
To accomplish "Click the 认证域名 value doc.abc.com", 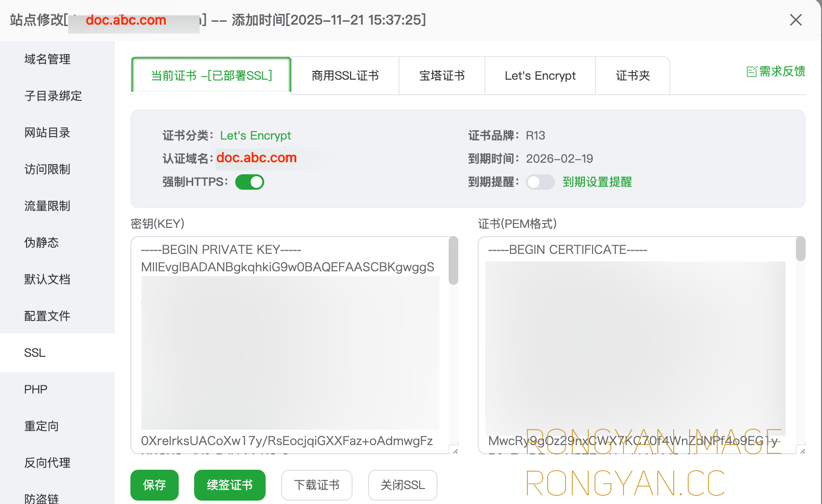I will [256, 158].
